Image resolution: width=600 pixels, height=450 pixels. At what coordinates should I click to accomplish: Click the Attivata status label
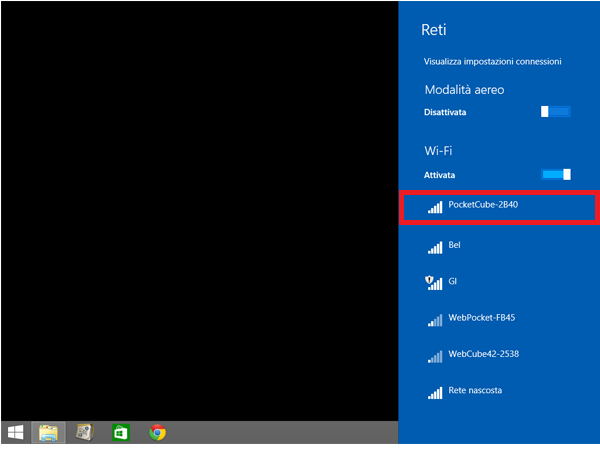point(439,175)
